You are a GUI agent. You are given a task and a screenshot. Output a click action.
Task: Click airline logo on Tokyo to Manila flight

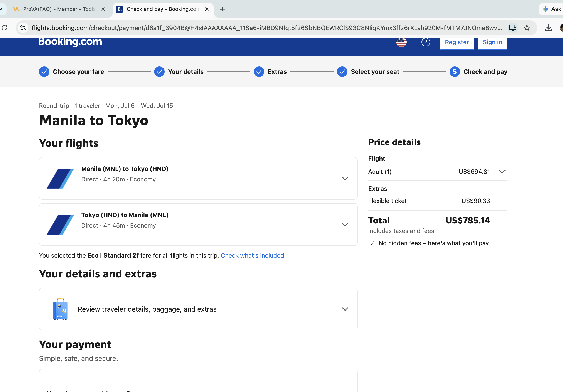click(x=60, y=225)
